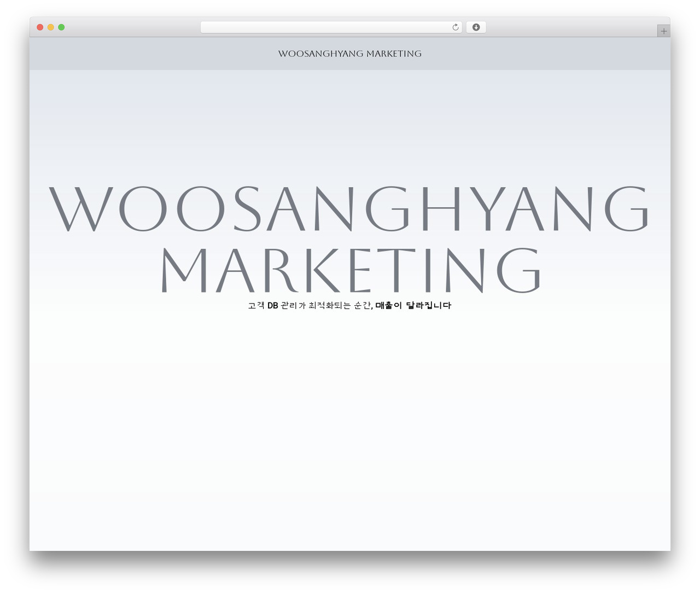Click the Korean tagline mentioning DB
700x593 pixels.
point(349,305)
